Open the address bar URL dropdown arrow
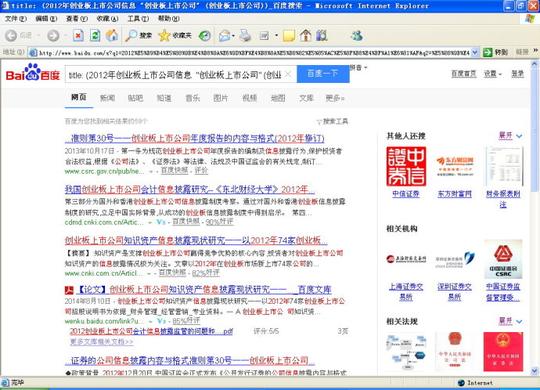 coord(475,52)
